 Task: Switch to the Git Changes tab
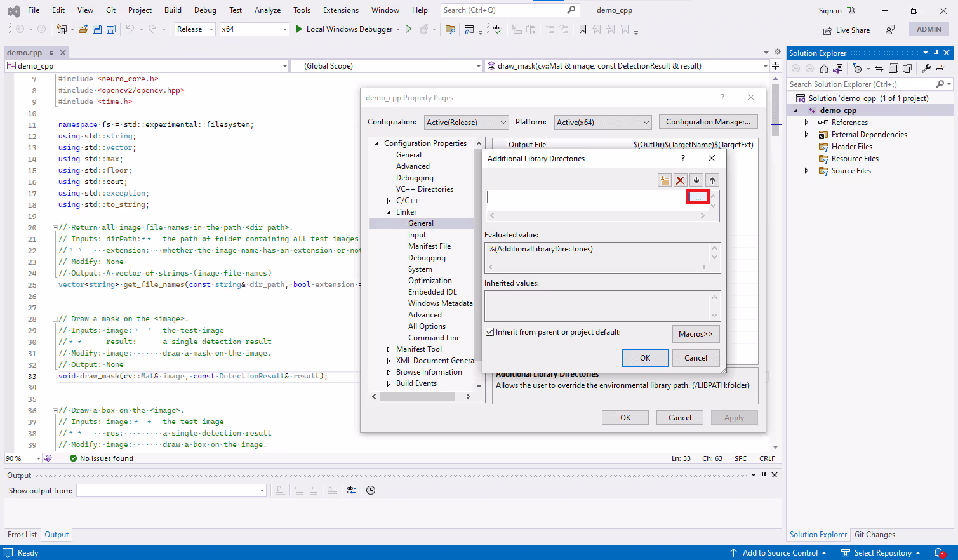tap(875, 535)
